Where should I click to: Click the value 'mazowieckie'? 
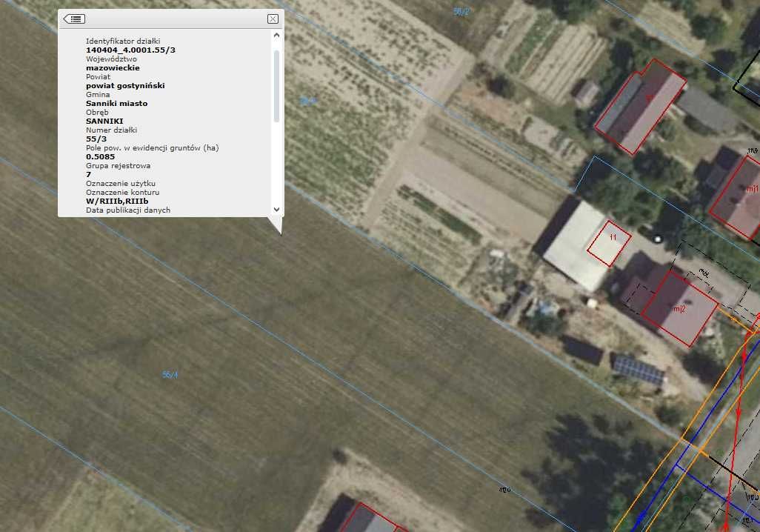[113, 68]
